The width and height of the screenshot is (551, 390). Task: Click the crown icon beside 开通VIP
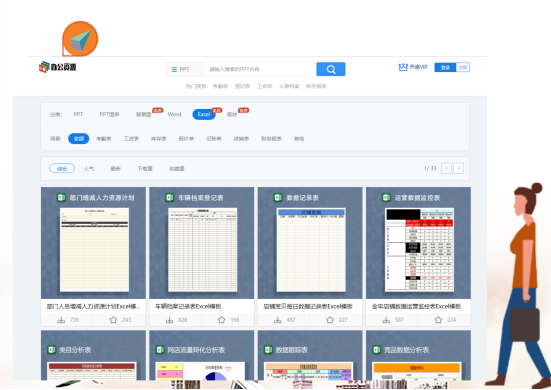403,67
